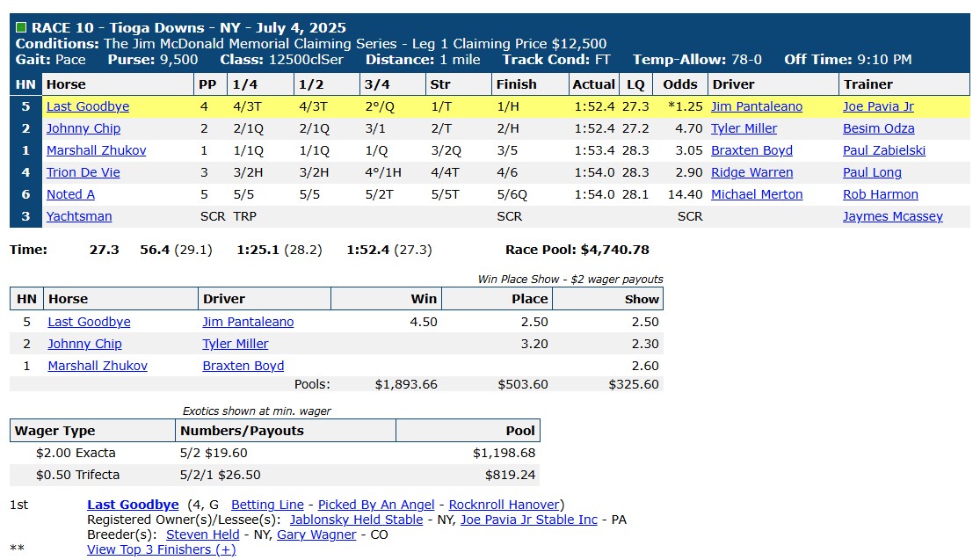Open dam Picked By An Angel link

click(x=376, y=505)
